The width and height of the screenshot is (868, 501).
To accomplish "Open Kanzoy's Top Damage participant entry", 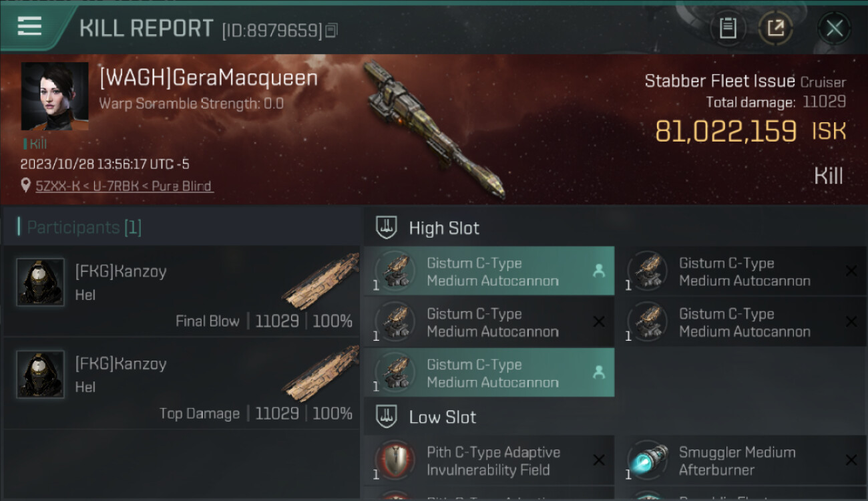I will tap(182, 383).
